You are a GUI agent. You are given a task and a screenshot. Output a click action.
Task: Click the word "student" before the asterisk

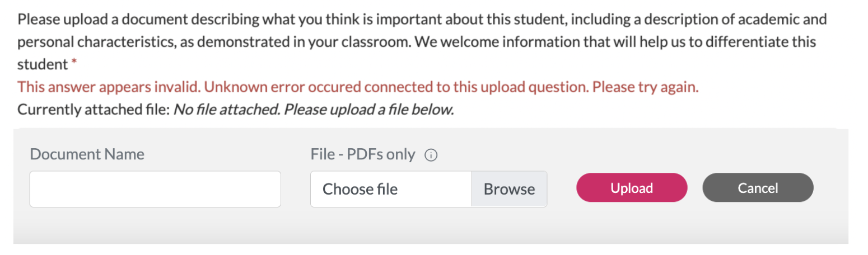[x=43, y=64]
